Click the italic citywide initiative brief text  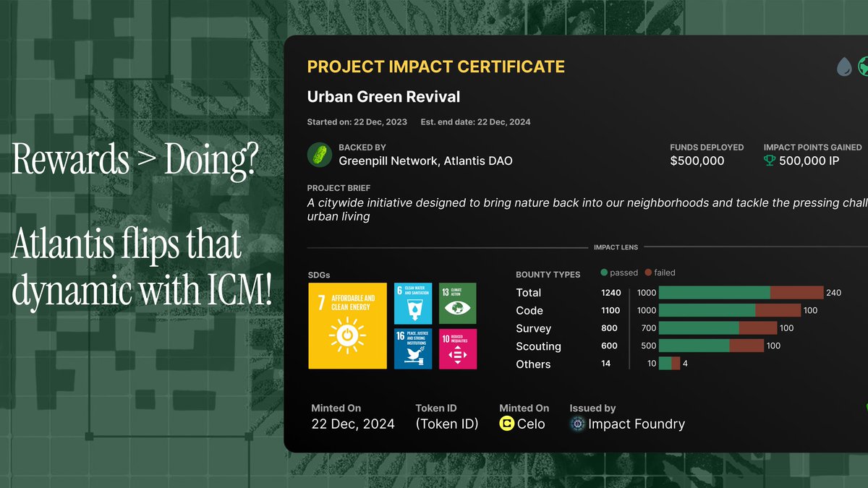(x=587, y=210)
